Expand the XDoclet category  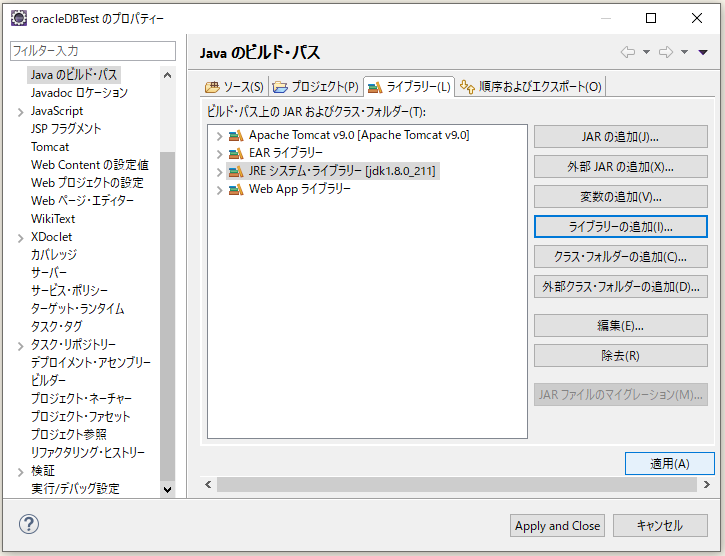(20, 238)
